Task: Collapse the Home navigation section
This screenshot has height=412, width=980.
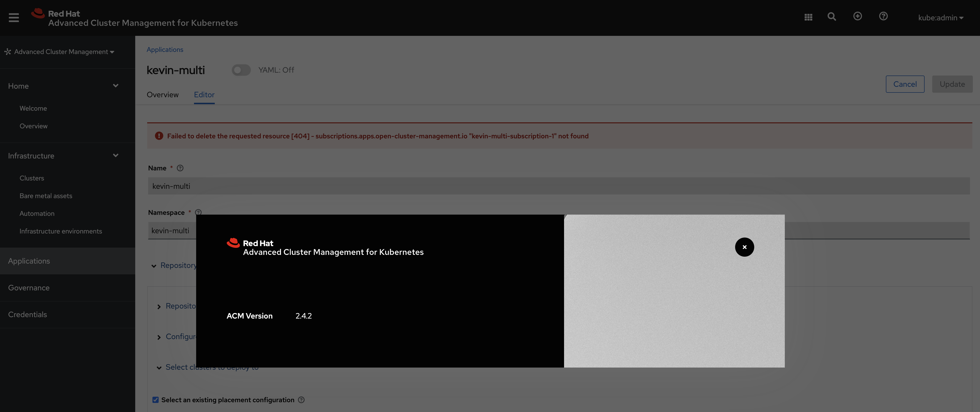Action: [x=115, y=86]
